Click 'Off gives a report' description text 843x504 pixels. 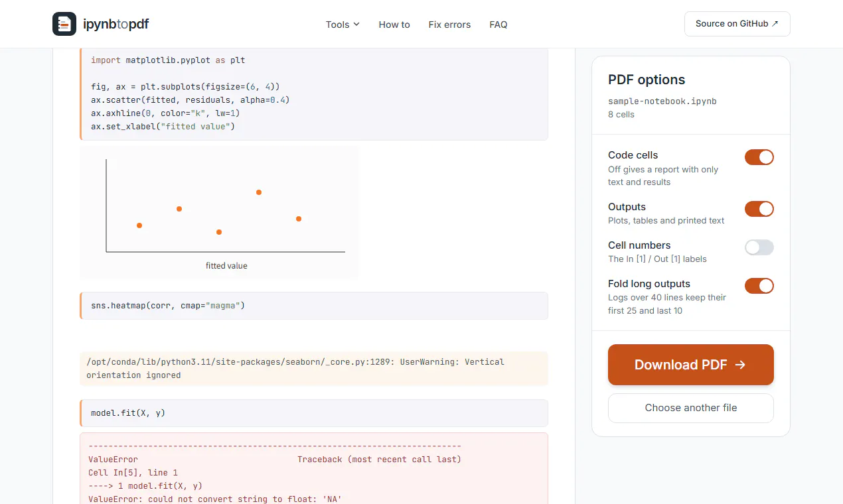tap(663, 176)
